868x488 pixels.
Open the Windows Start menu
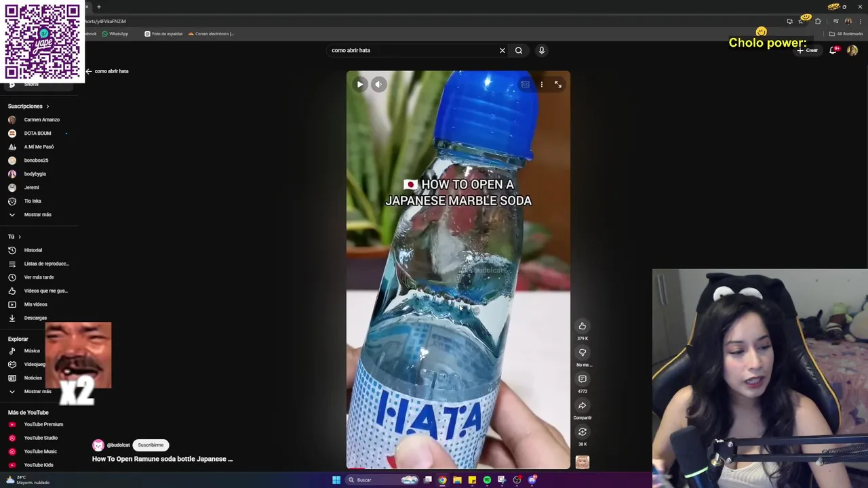[336, 480]
